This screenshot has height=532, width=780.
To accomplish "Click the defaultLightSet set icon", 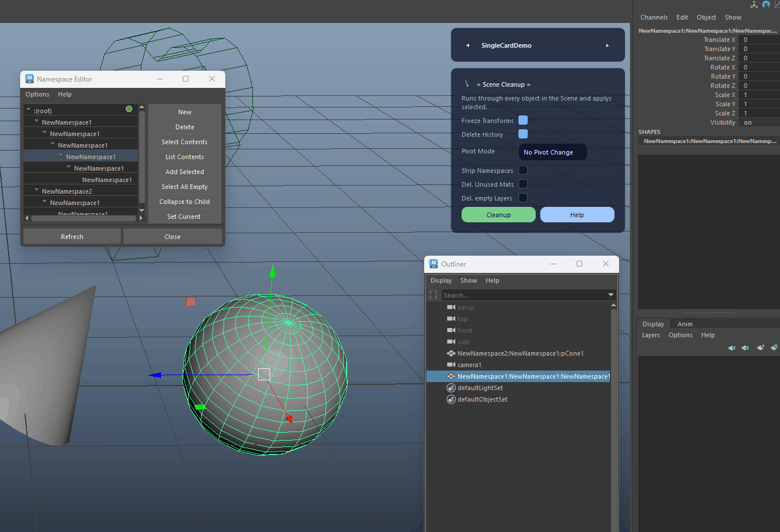I will pyautogui.click(x=451, y=388).
